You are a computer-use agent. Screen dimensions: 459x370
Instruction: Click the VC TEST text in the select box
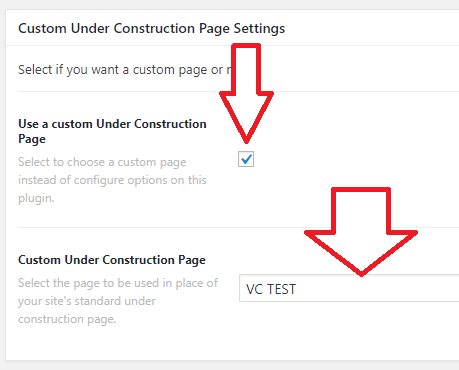coord(271,289)
